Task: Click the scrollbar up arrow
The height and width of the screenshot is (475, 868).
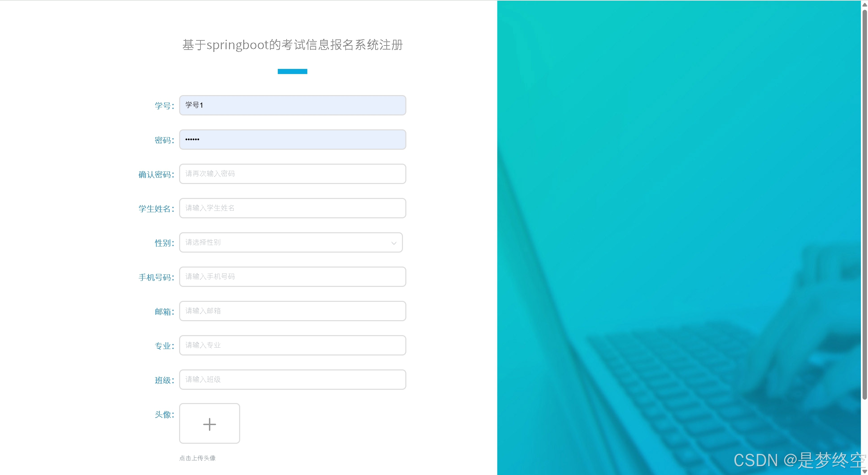Action: point(864,4)
